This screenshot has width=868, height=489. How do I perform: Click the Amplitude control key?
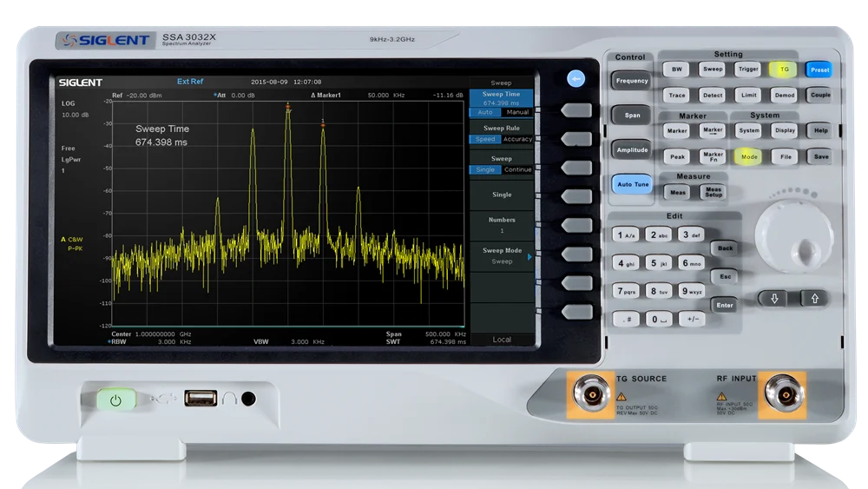(x=632, y=150)
